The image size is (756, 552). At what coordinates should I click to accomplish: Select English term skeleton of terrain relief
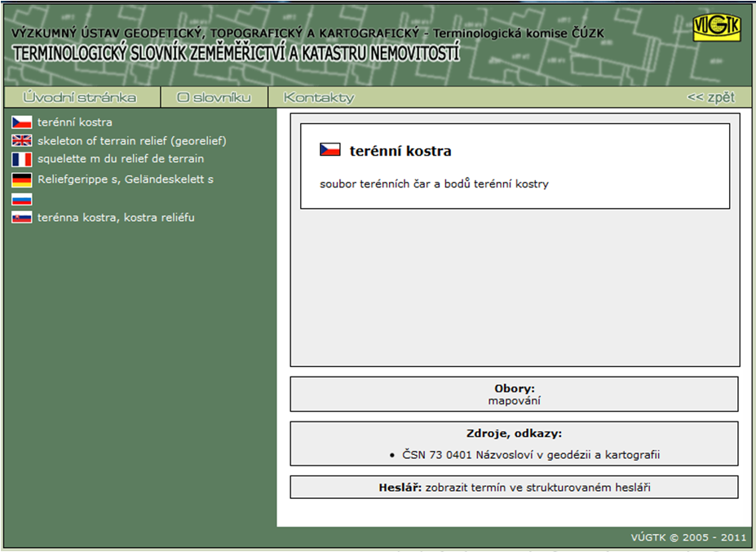click(x=131, y=141)
